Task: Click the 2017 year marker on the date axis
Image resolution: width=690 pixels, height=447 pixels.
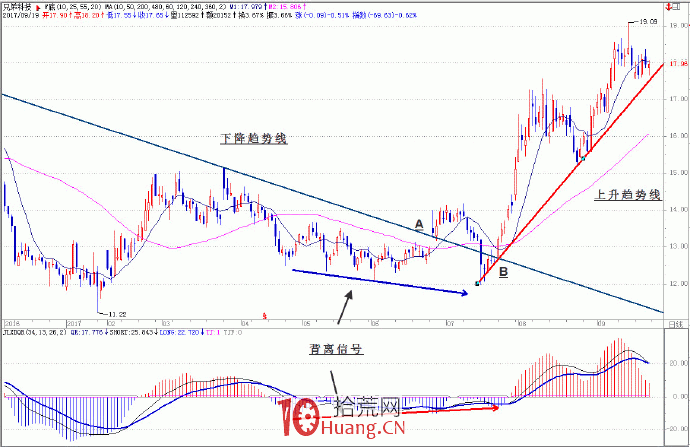Action: 75,324
